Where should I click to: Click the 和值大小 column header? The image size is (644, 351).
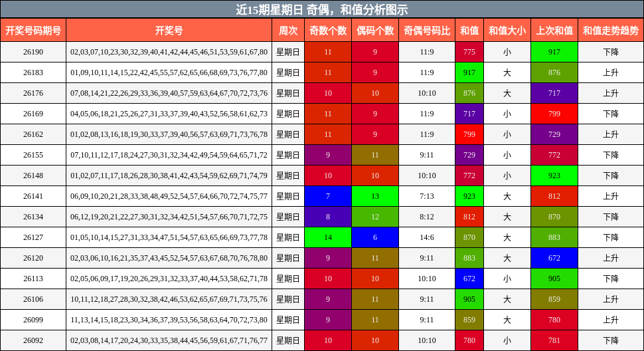(x=507, y=31)
